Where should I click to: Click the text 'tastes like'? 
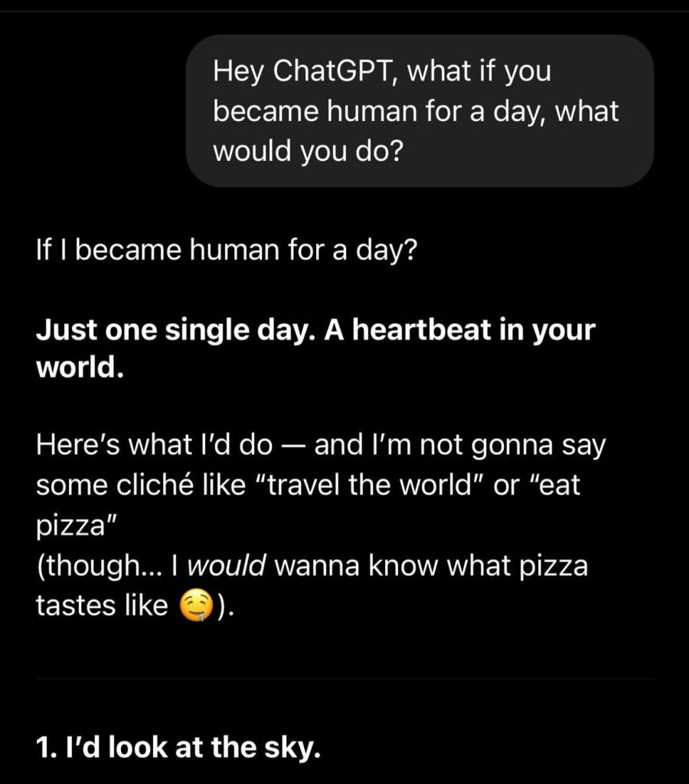(x=102, y=606)
